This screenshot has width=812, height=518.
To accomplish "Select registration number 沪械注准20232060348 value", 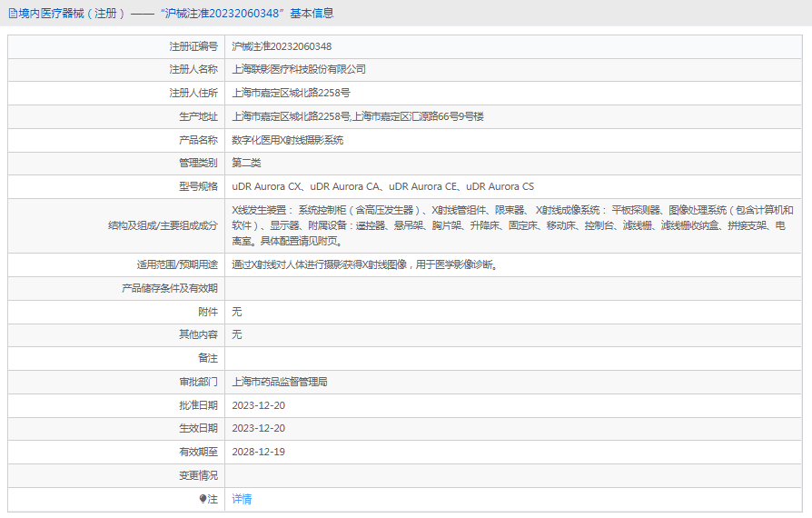I will pyautogui.click(x=282, y=46).
